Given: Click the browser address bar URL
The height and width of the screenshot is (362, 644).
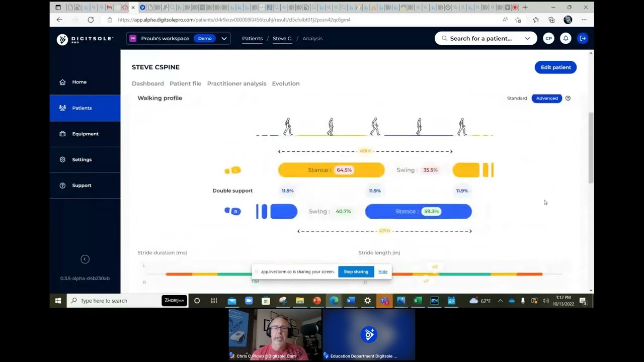Looking at the screenshot, I should tap(234, 20).
